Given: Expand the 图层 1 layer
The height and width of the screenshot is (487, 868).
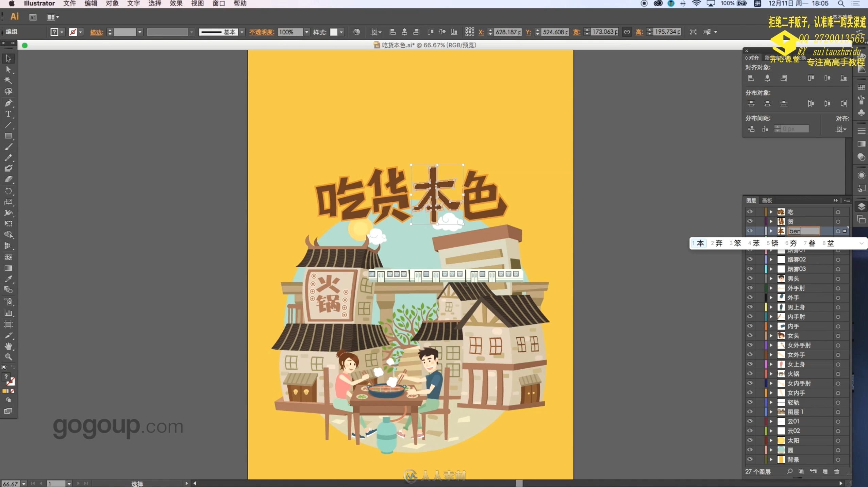Looking at the screenshot, I should pos(771,412).
